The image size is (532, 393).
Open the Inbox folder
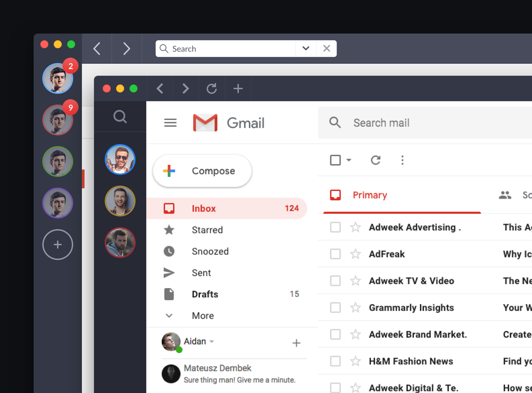pyautogui.click(x=227, y=208)
